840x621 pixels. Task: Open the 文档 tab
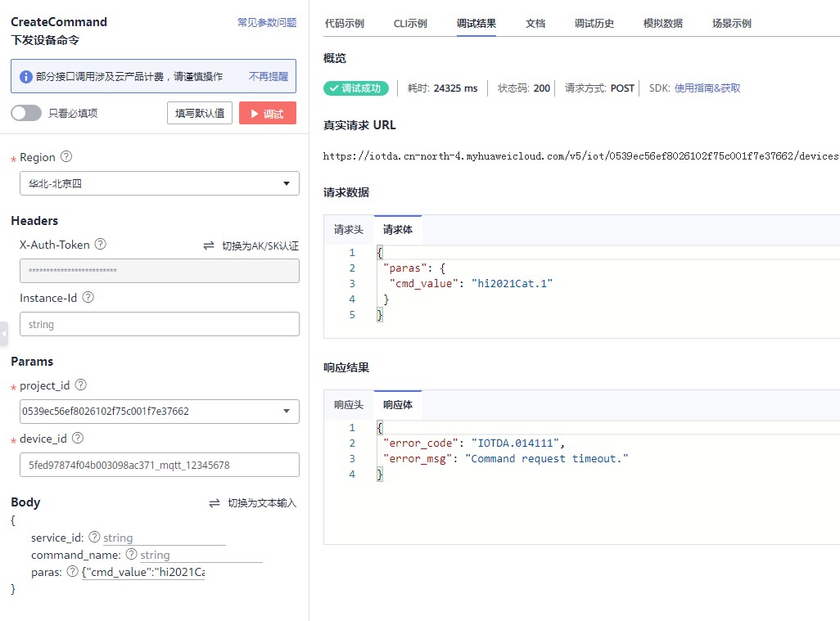[535, 24]
